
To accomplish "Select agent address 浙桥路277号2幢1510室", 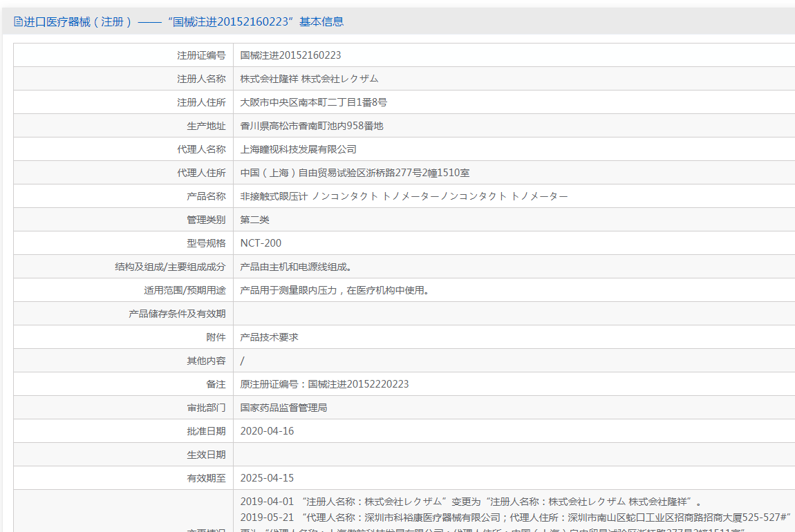I will pyautogui.click(x=418, y=173).
